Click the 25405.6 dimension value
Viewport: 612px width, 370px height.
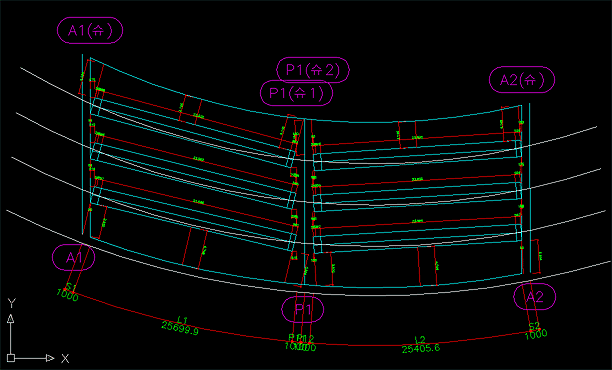421,348
